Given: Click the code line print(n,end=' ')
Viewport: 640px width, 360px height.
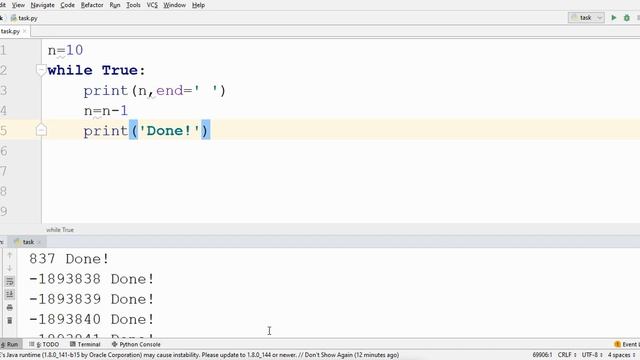Looking at the screenshot, I should coord(154,90).
